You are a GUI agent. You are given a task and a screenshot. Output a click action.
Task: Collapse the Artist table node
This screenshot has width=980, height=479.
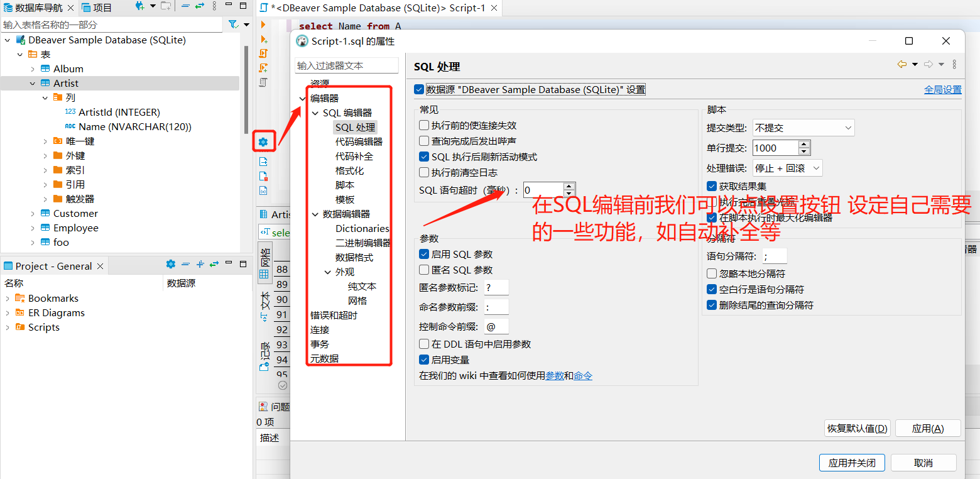coord(33,83)
